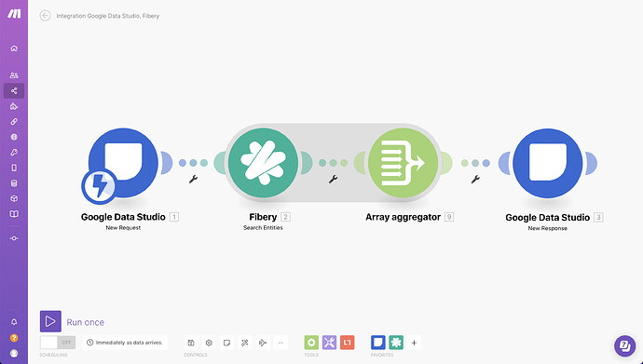Open the purple Tools icon

tap(329, 343)
